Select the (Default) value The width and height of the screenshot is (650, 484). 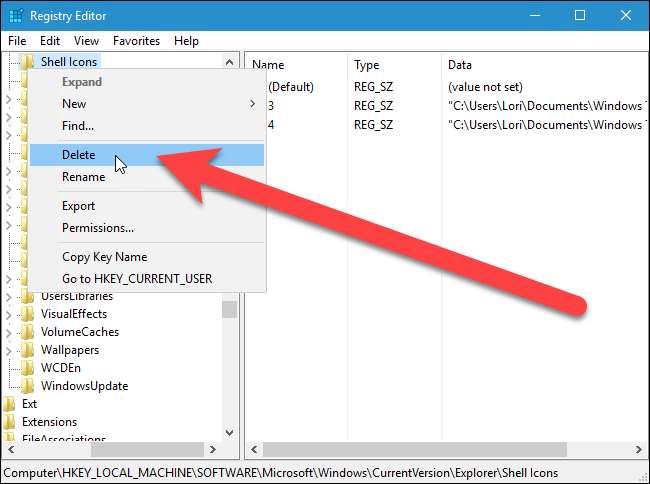(x=291, y=87)
